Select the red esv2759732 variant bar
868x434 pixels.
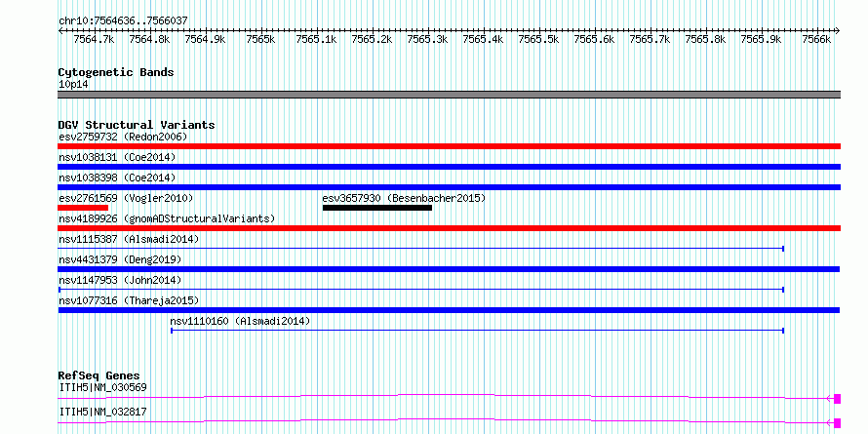click(x=449, y=146)
